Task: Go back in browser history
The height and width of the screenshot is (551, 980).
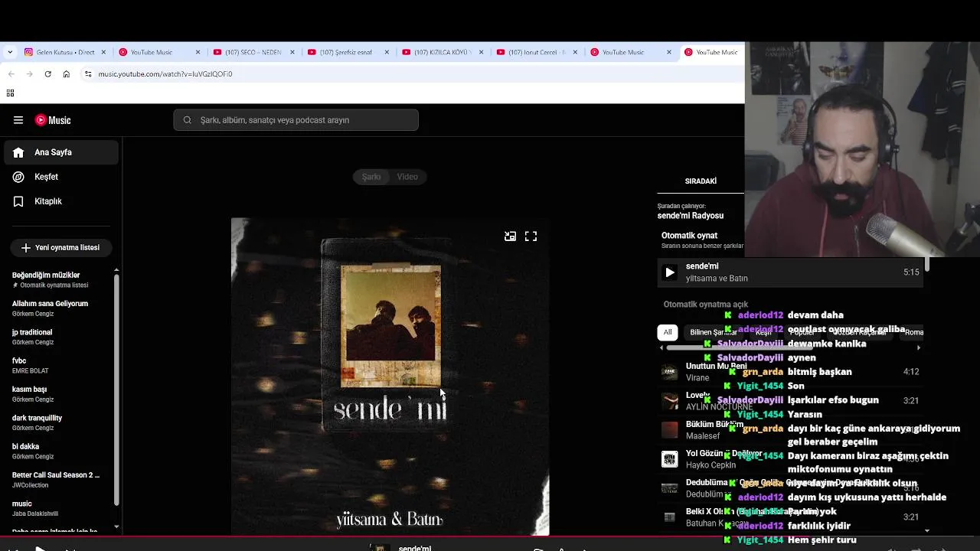Action: (11, 74)
